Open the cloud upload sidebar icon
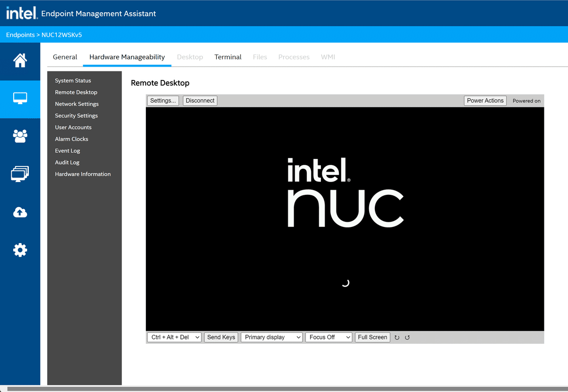 (x=20, y=212)
